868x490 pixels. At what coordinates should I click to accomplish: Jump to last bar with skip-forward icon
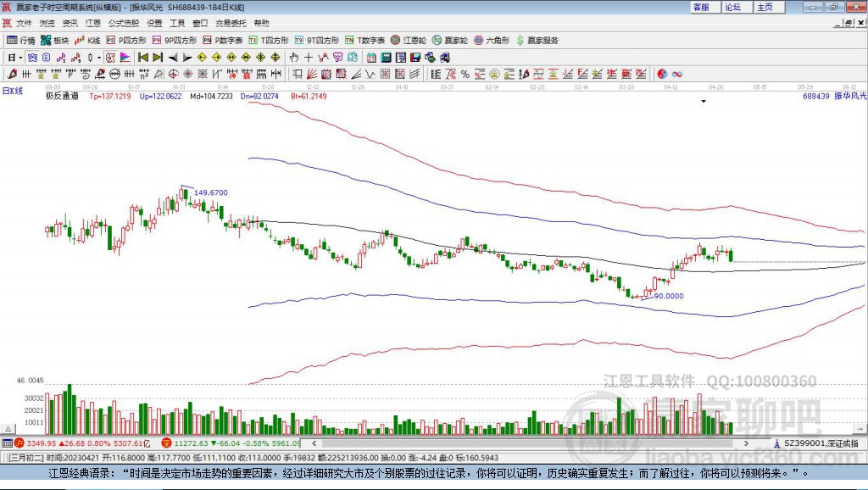click(158, 58)
